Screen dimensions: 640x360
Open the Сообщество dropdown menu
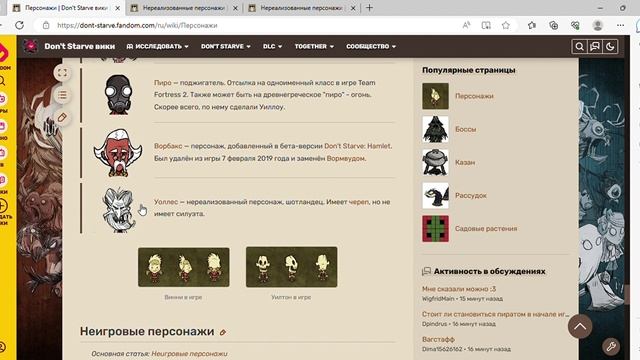[x=371, y=47]
